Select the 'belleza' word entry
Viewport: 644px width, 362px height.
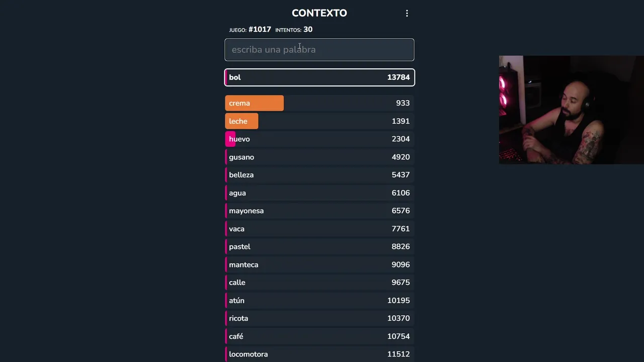click(319, 175)
